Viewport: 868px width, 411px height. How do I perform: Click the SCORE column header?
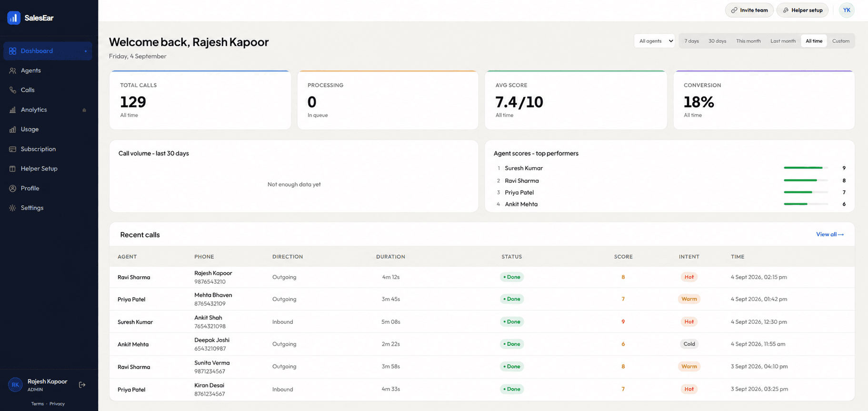[623, 257]
